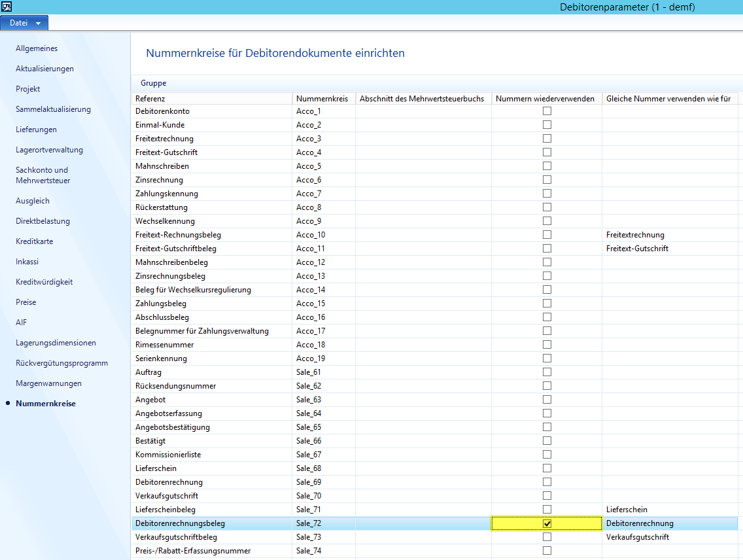Go to Kreditwürdigkeit section
Screen dimensions: 743x560
44,282
